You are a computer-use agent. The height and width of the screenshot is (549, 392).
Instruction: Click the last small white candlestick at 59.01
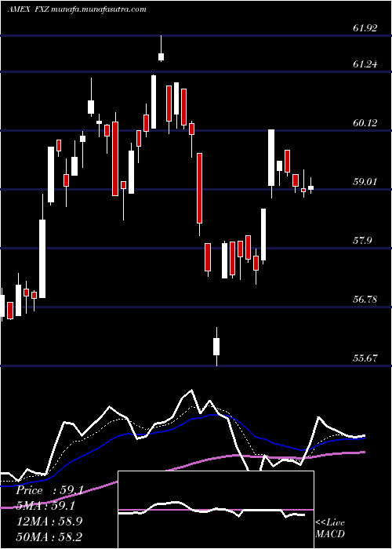click(x=310, y=186)
